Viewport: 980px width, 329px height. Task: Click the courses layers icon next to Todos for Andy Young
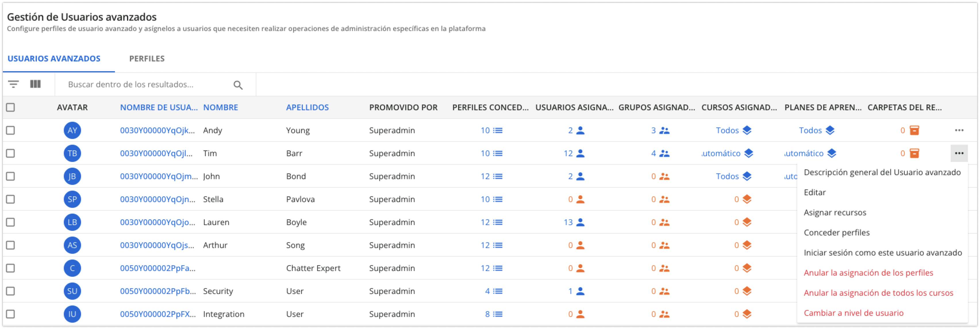click(x=746, y=130)
